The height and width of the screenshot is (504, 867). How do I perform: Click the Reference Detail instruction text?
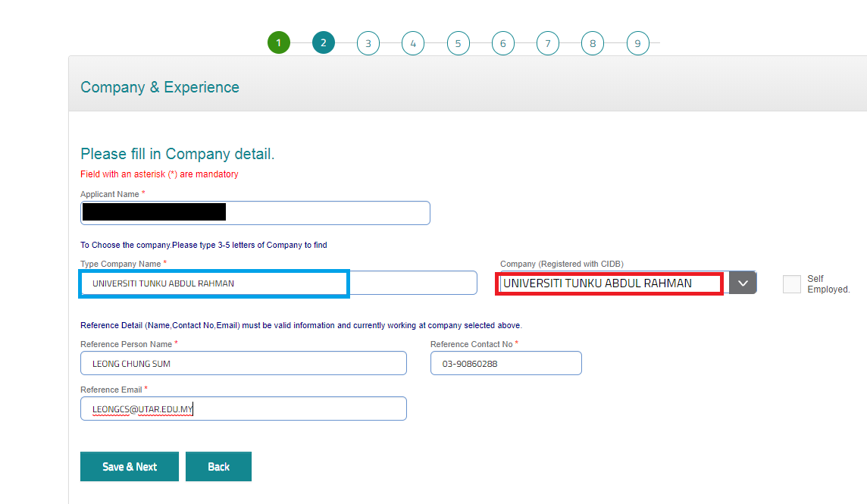click(302, 325)
